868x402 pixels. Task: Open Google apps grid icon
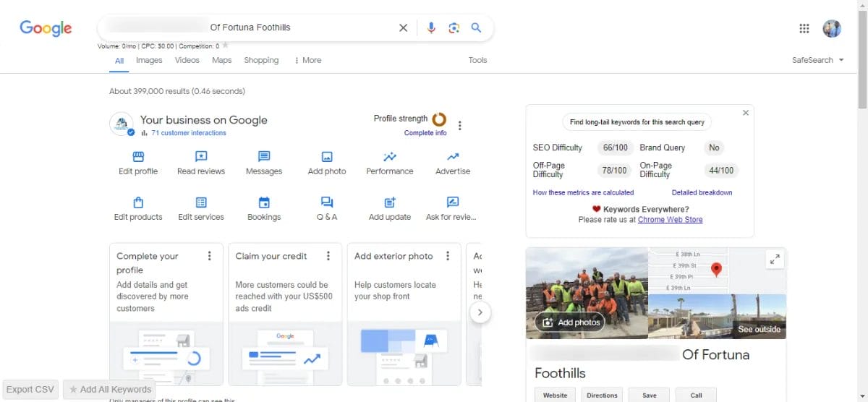[x=804, y=28]
